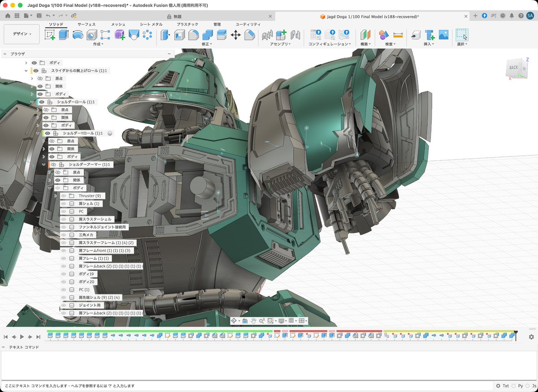Activate the Select tool icon

462,35
